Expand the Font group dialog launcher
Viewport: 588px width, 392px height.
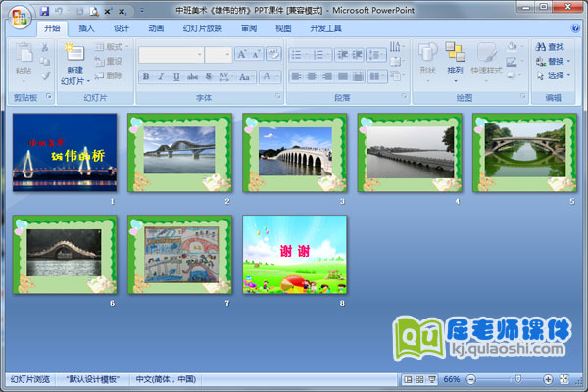(277, 97)
